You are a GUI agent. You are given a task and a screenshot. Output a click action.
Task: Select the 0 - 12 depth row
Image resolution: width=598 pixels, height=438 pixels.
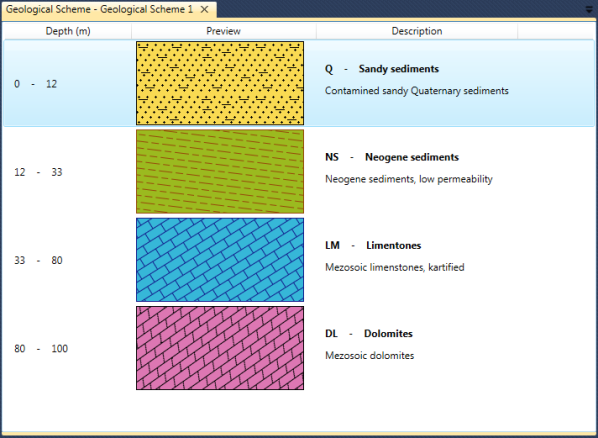(299, 83)
